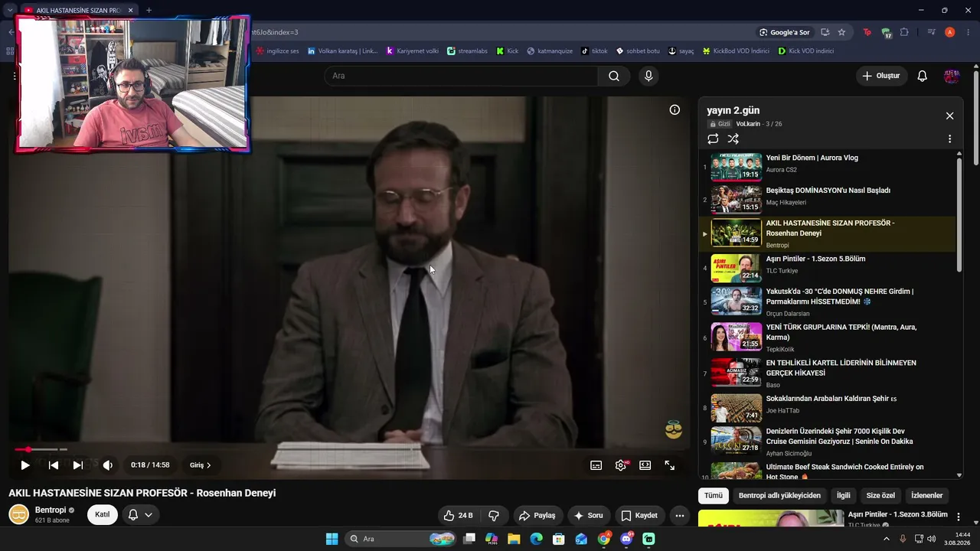Open the Soru ask button
The height and width of the screenshot is (551, 980).
pos(589,515)
